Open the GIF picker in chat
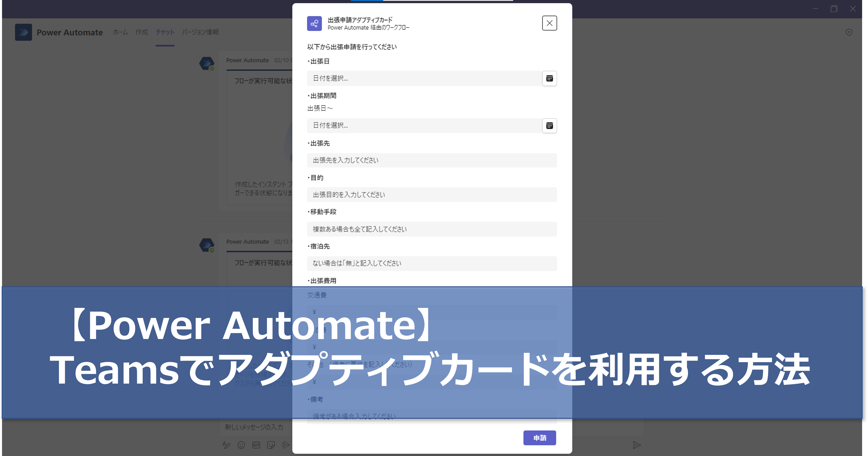This screenshot has width=868, height=456. (256, 445)
